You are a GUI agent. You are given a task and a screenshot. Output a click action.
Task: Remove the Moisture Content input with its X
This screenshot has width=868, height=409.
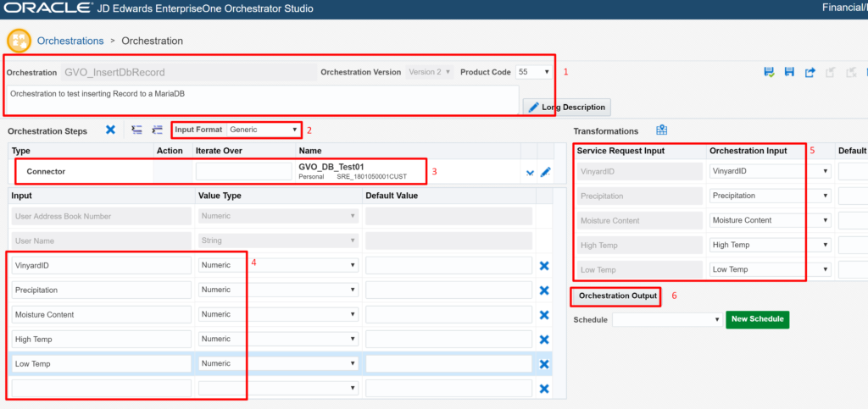tap(544, 314)
